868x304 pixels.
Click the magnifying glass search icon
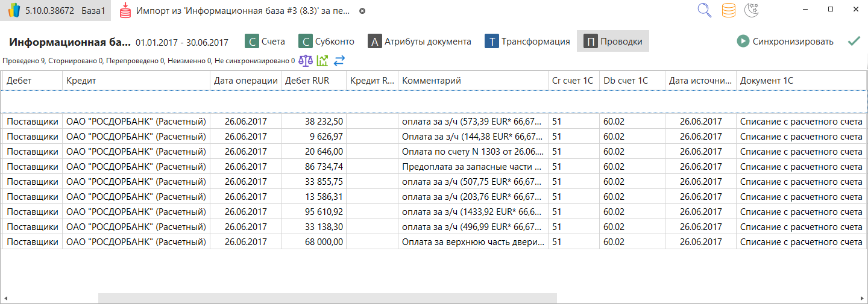coord(704,11)
